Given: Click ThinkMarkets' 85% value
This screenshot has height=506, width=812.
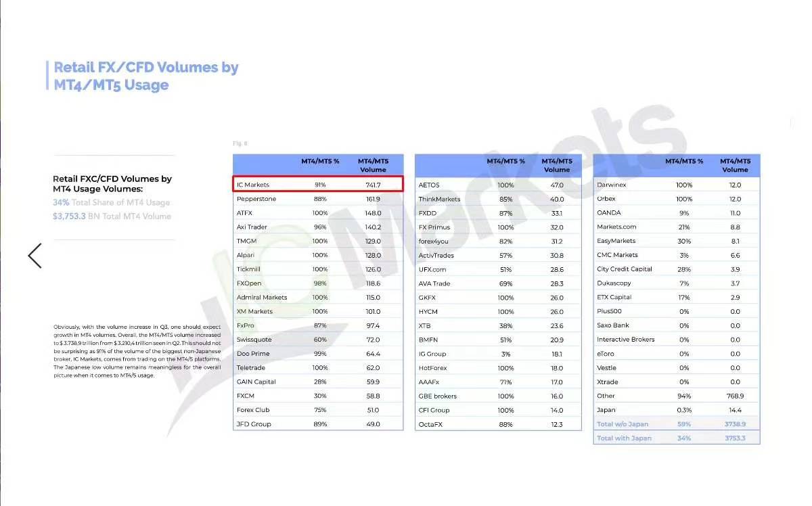Looking at the screenshot, I should tap(505, 199).
